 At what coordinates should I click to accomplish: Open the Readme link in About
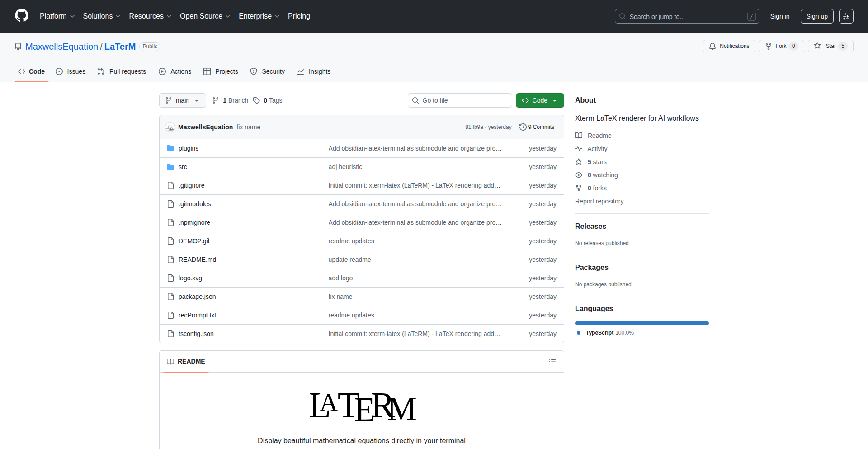593,136
